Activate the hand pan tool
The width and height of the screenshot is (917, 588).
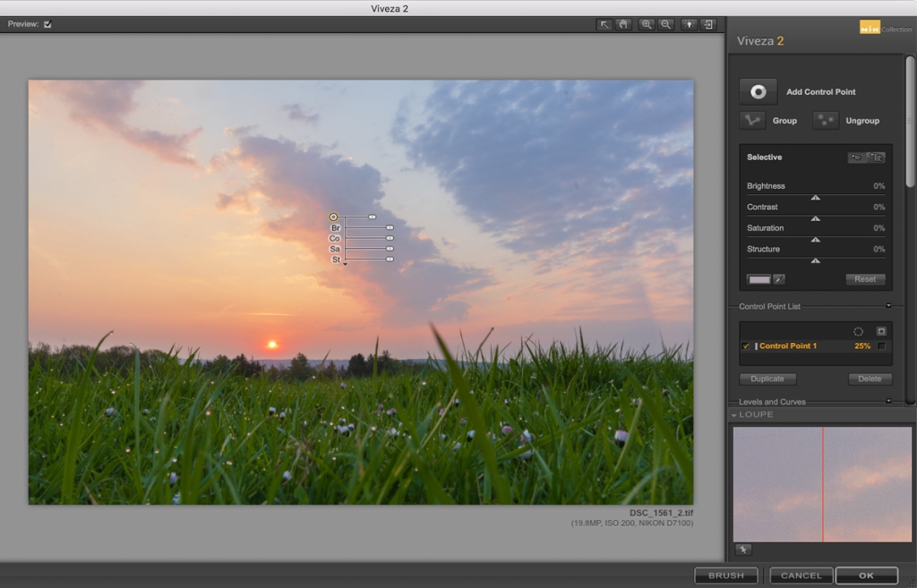(623, 24)
